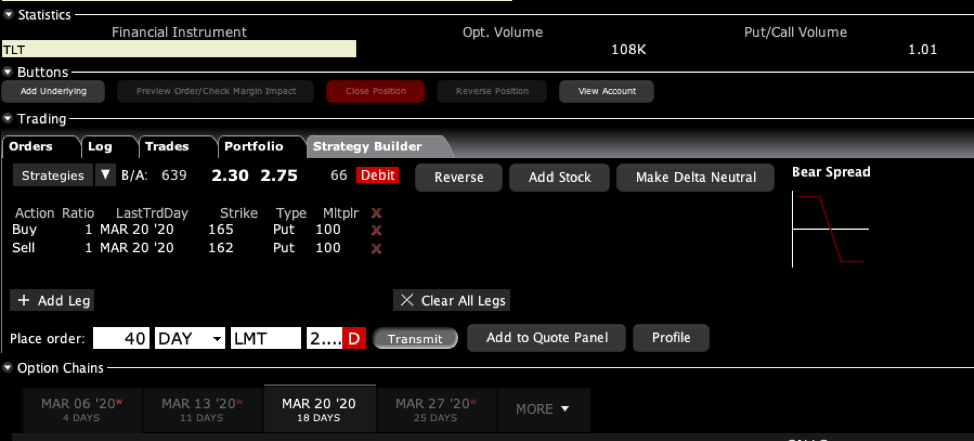974x441 pixels.
Task: Collapse the Trading section
Action: [9, 119]
